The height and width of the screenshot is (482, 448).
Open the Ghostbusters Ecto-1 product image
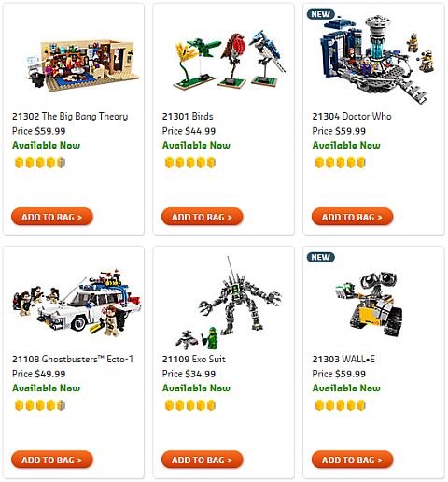click(x=77, y=304)
